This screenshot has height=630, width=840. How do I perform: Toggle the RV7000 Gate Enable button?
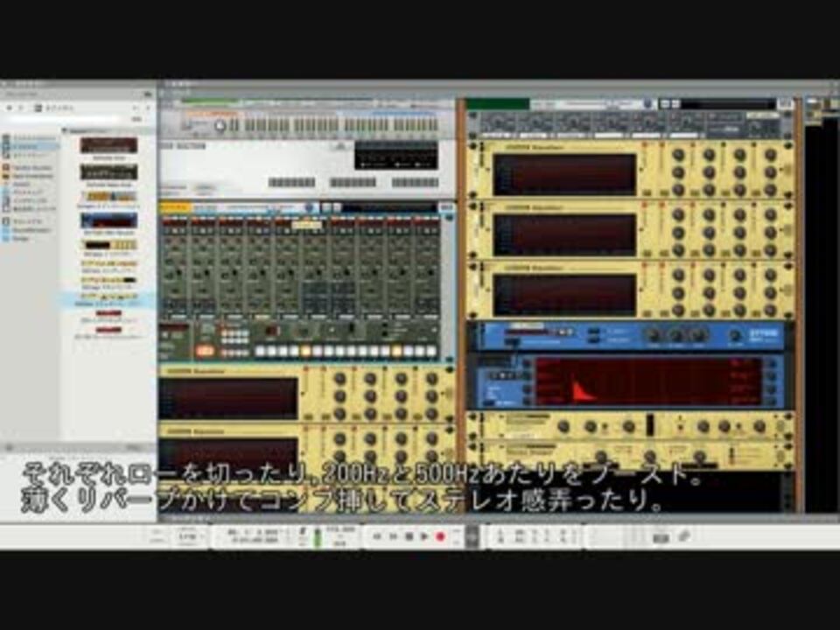click(593, 339)
